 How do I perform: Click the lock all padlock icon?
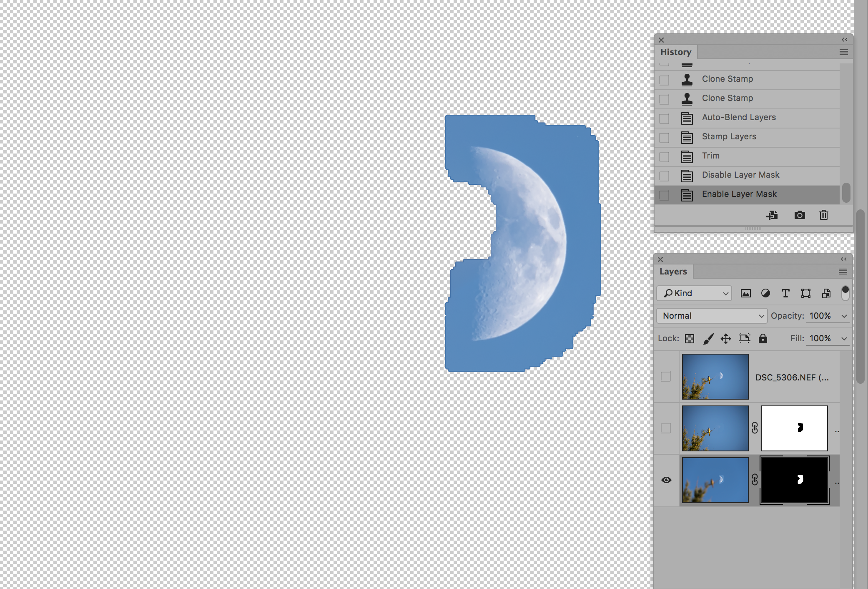point(763,338)
